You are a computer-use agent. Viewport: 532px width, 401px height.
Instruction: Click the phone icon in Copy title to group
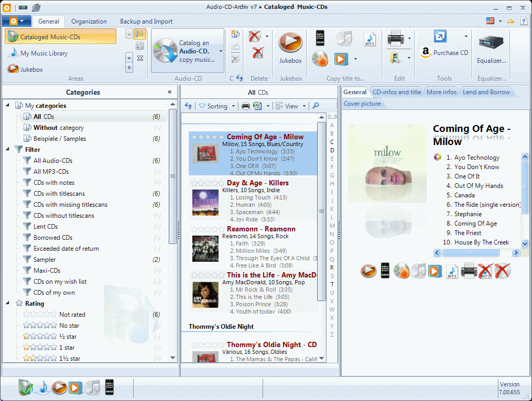tap(320, 38)
